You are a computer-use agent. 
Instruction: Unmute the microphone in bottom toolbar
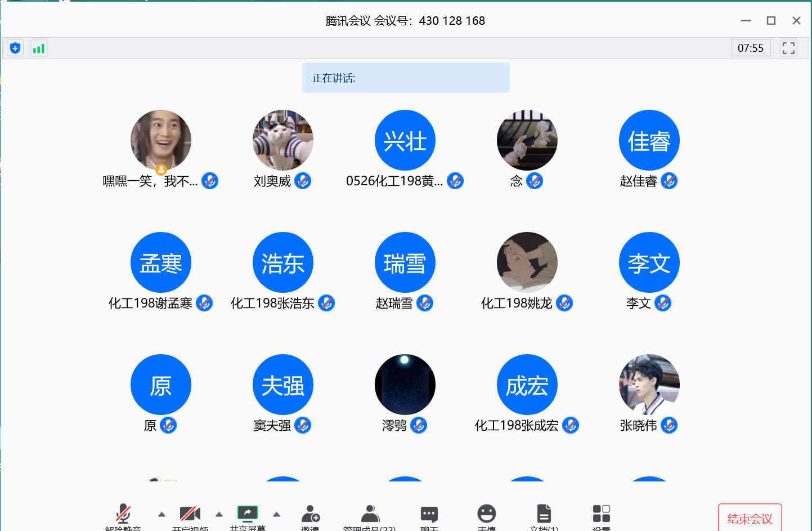point(123,514)
